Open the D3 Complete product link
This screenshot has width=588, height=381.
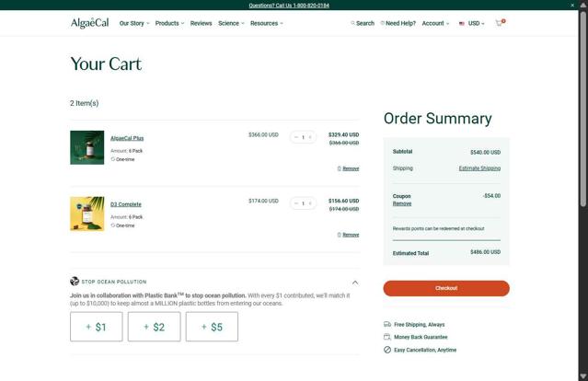(126, 204)
